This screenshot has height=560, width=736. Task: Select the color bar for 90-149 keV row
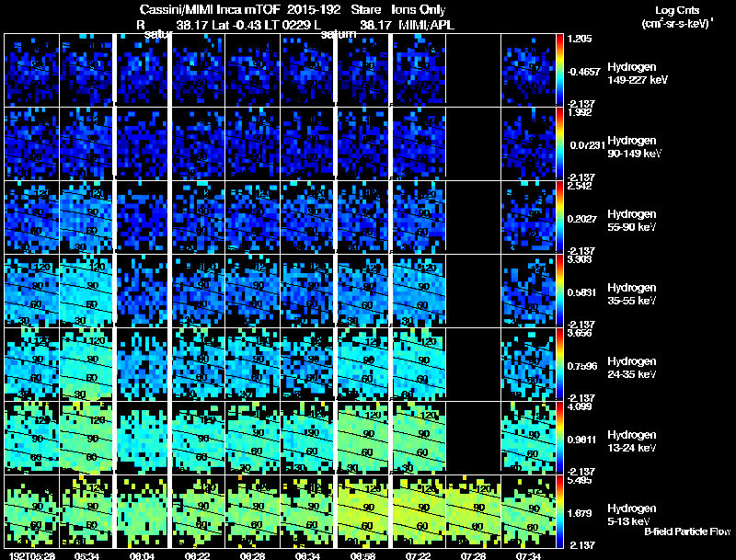559,144
